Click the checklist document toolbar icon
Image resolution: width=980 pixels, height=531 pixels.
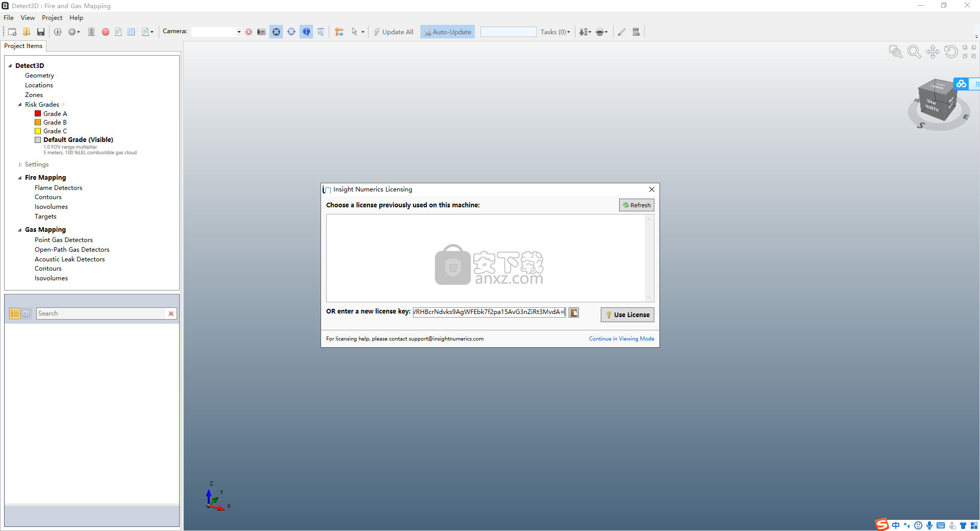[118, 32]
